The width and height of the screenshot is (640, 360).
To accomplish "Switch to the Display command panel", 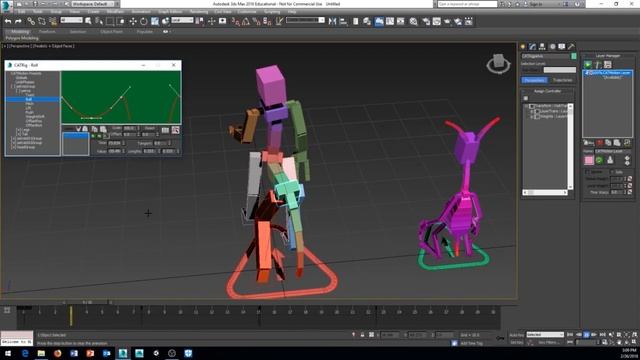I will [x=562, y=47].
